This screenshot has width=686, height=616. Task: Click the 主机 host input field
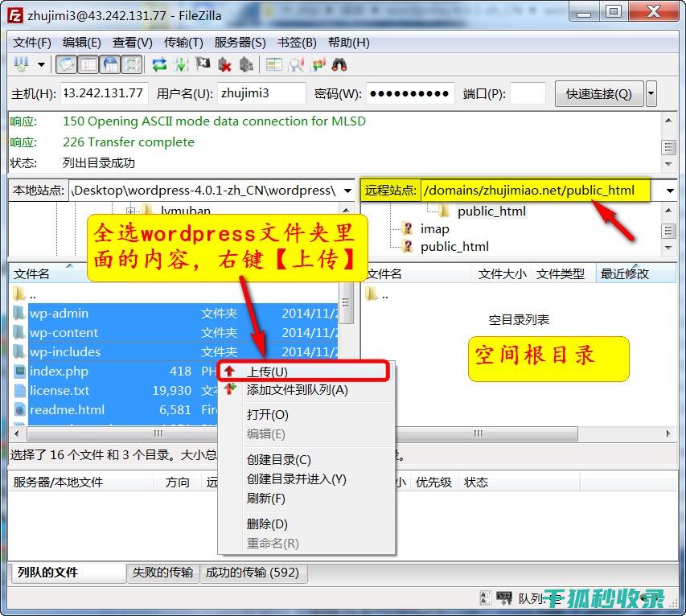104,93
